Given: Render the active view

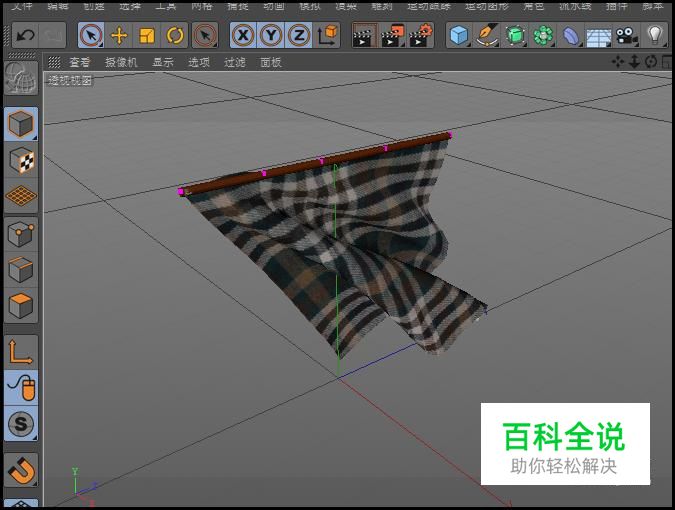Looking at the screenshot, I should point(365,35).
